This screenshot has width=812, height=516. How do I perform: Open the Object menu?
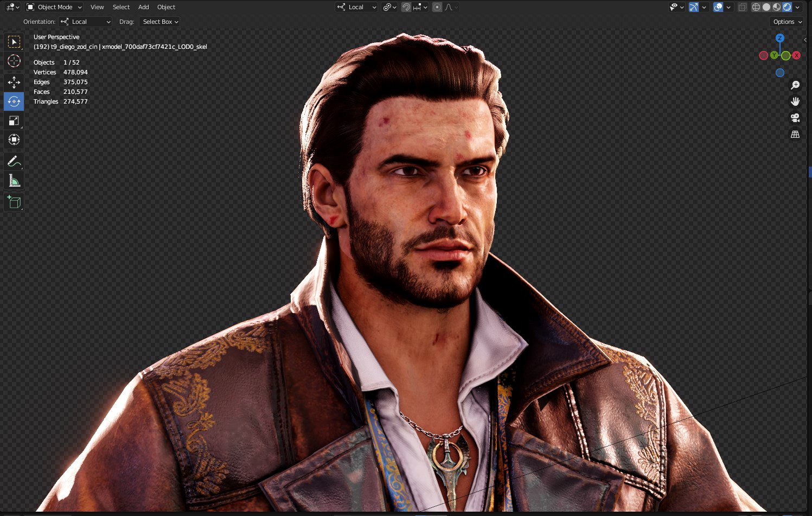pos(166,7)
